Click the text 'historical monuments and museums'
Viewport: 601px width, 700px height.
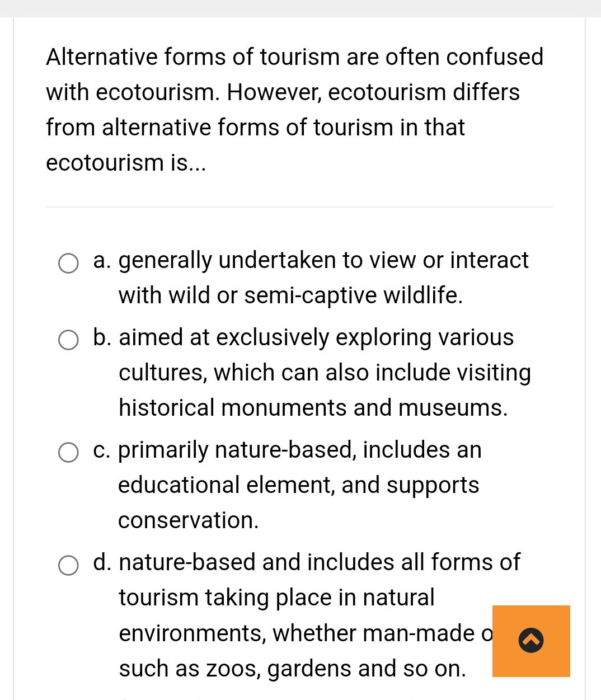pos(313,408)
